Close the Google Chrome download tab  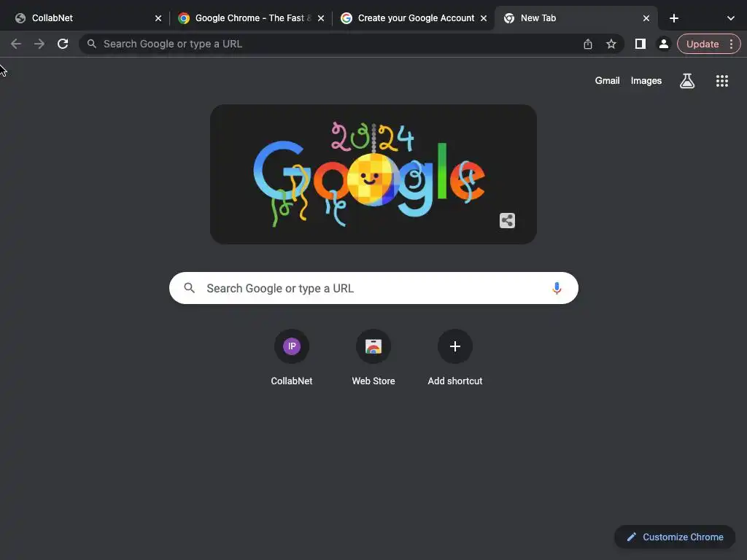[x=321, y=18]
